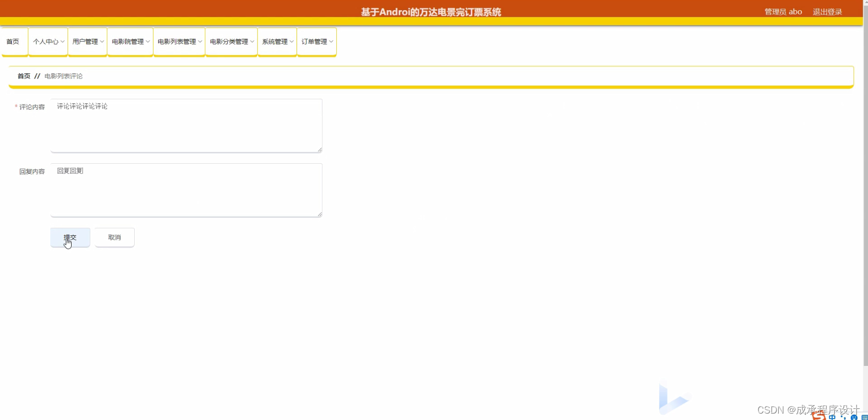Click the 提交 submit button
Screen dimensions: 868x420
70,238
